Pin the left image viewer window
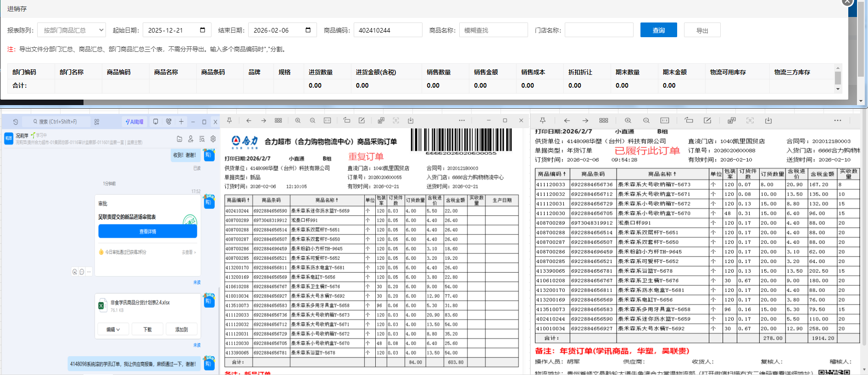 pos(229,120)
